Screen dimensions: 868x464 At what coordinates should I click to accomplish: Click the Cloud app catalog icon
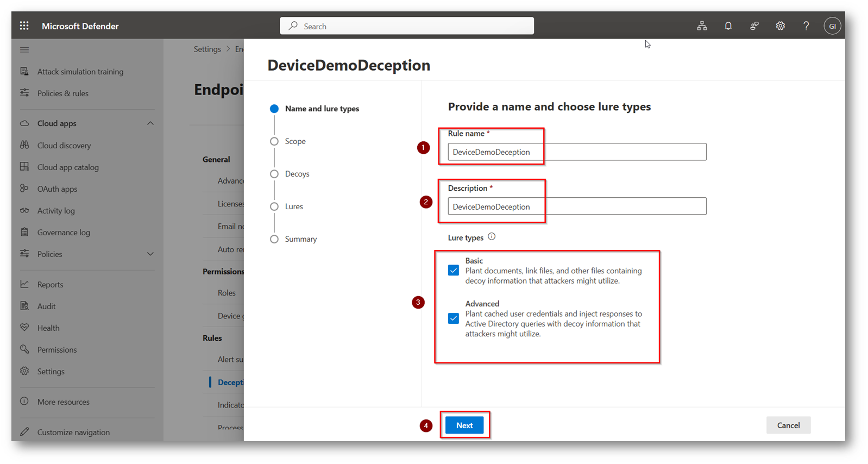[24, 167]
